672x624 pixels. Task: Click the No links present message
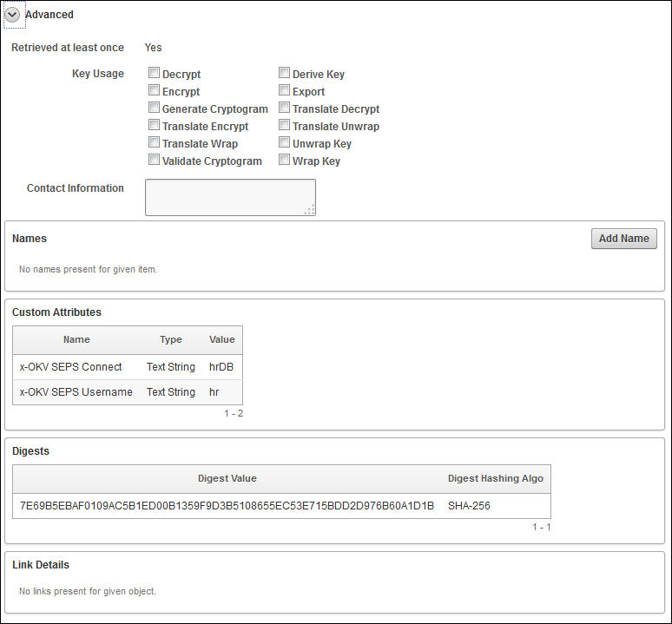pos(88,591)
